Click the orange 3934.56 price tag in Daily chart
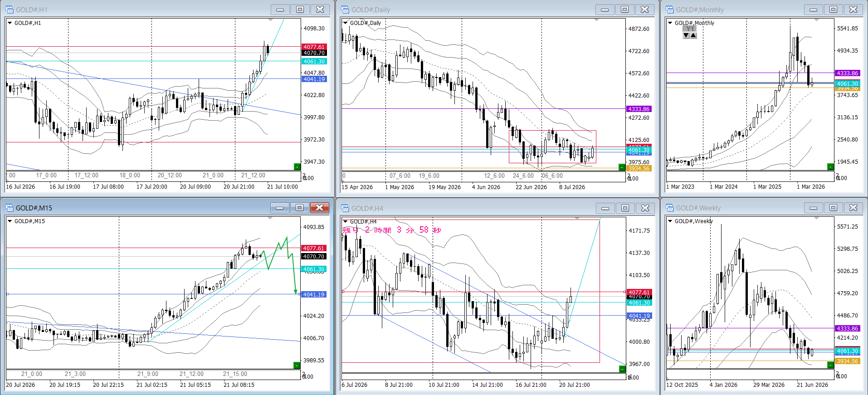This screenshot has height=395, width=868. [x=639, y=168]
